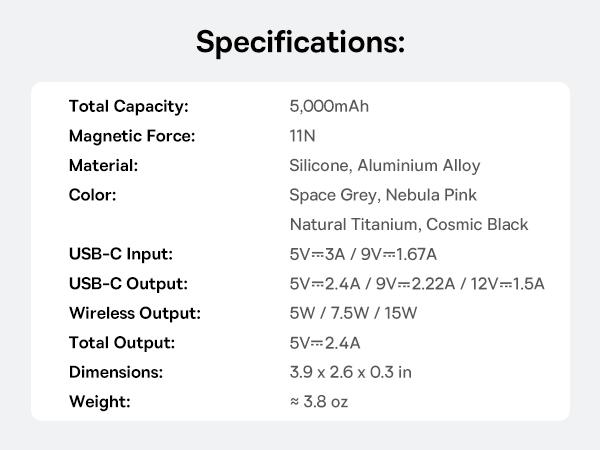Select the "Color:" label
This screenshot has width=600, height=450.
tap(92, 195)
